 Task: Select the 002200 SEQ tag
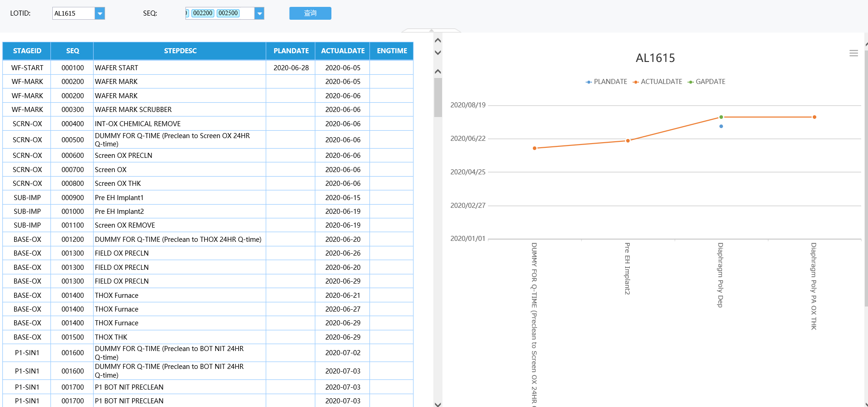202,13
